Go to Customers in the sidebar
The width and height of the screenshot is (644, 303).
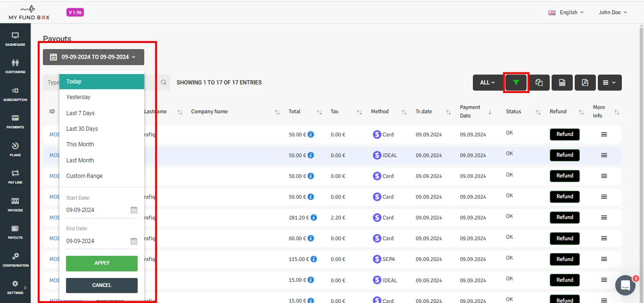15,67
